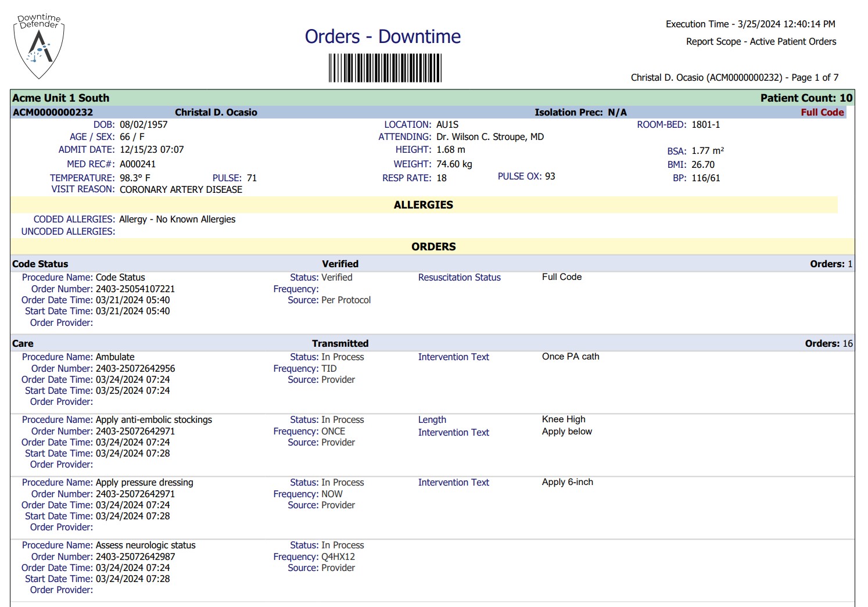This screenshot has height=607, width=868.
Task: Click the Downtime Defender shield logo
Action: tap(39, 47)
